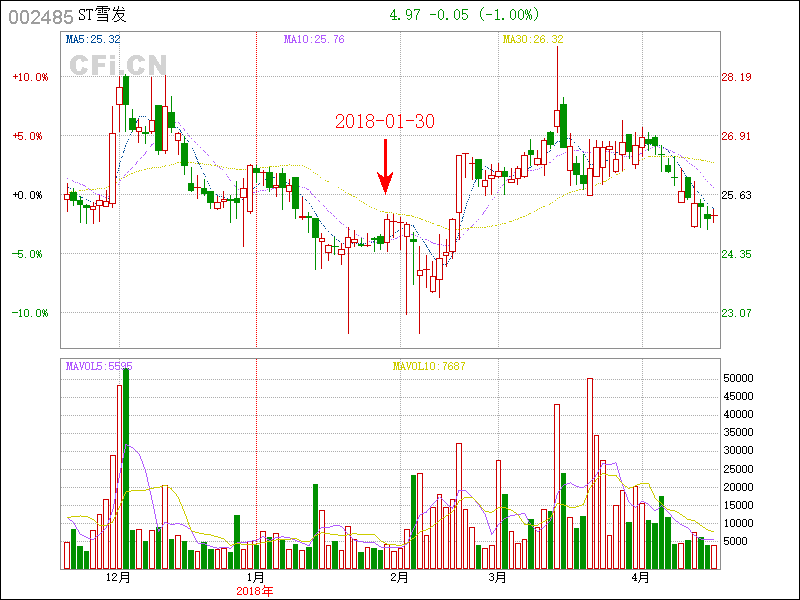Click the -10.0% percent axis label
The image size is (800, 600).
click(30, 313)
